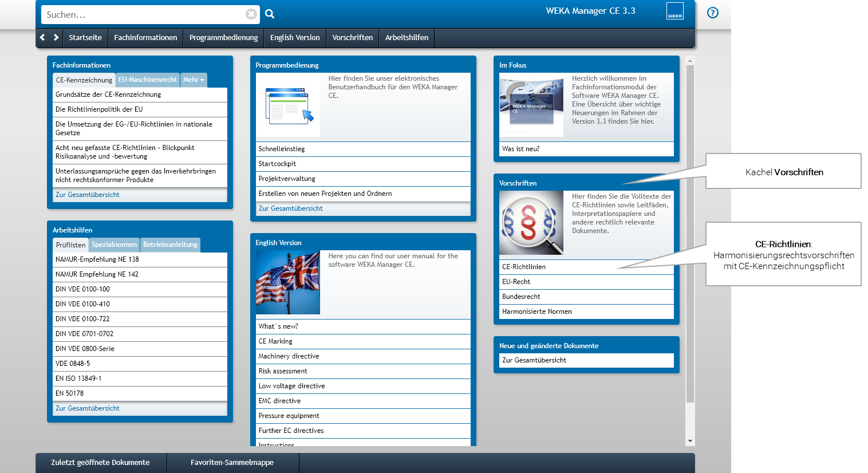Expand the Mehr dropdown tab

(194, 80)
